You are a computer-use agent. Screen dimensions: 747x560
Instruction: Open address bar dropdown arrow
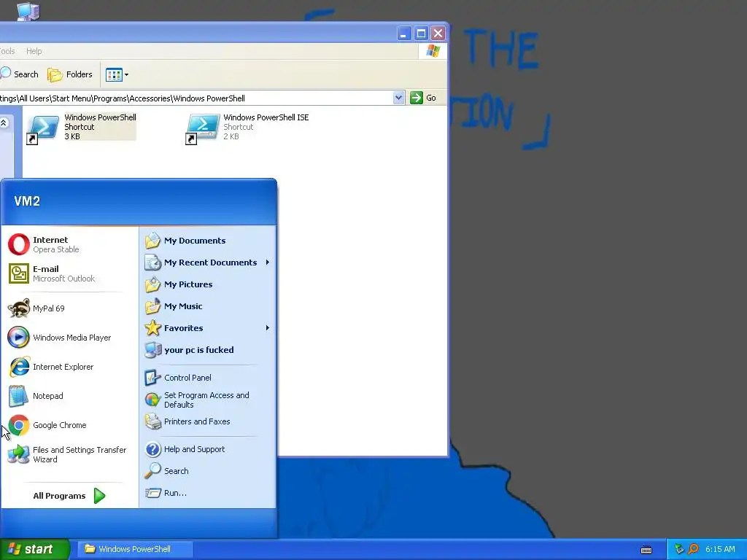[x=399, y=98]
